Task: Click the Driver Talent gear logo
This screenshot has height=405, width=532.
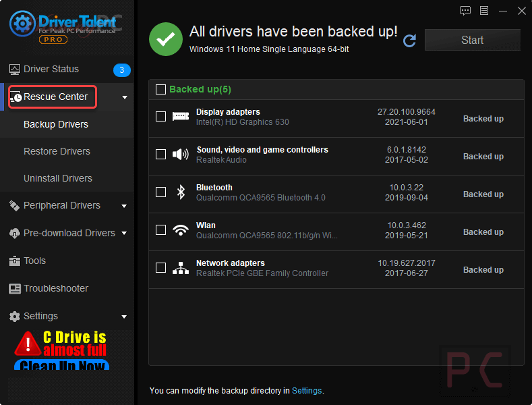Action: pos(22,24)
